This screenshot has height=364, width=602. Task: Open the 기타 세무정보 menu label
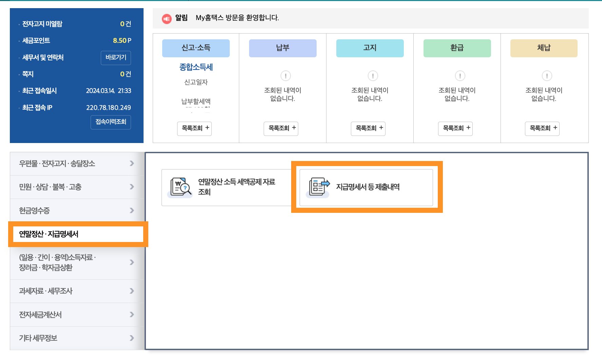tap(38, 338)
